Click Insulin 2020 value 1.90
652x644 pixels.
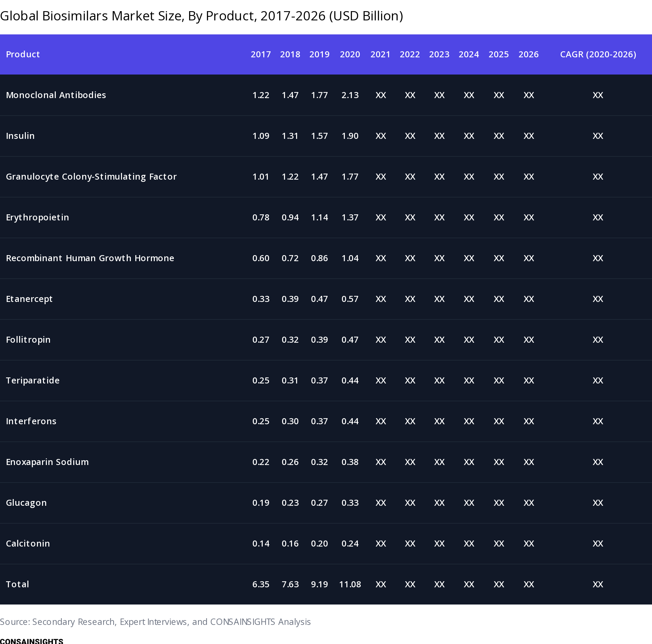350,136
